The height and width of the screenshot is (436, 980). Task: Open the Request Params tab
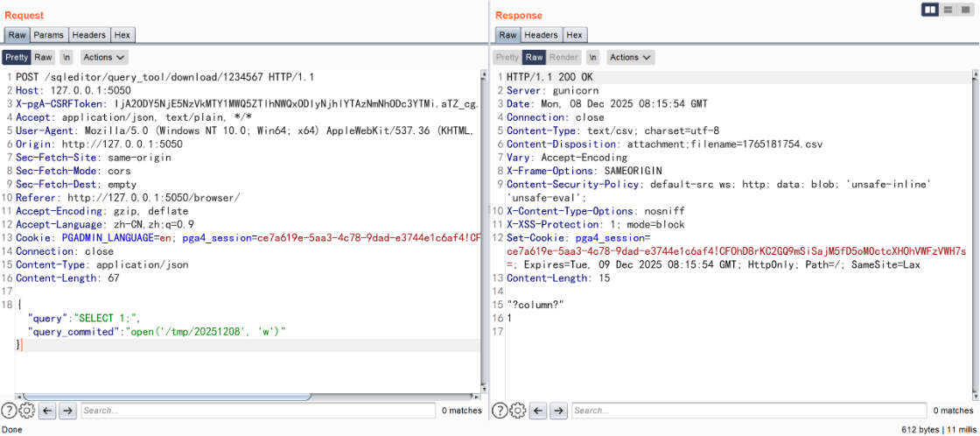pyautogui.click(x=48, y=35)
